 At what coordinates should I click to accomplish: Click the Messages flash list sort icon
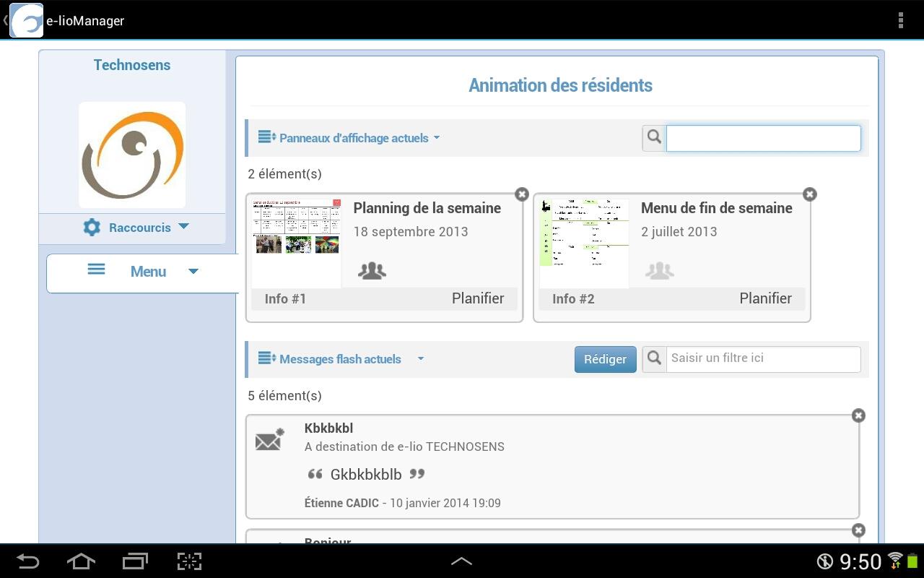coord(267,358)
